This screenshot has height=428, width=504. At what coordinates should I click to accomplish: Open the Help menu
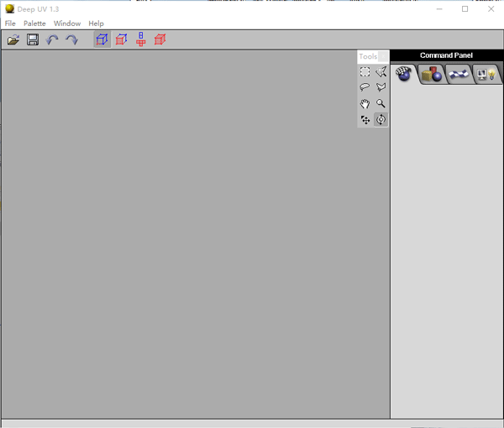coord(96,23)
